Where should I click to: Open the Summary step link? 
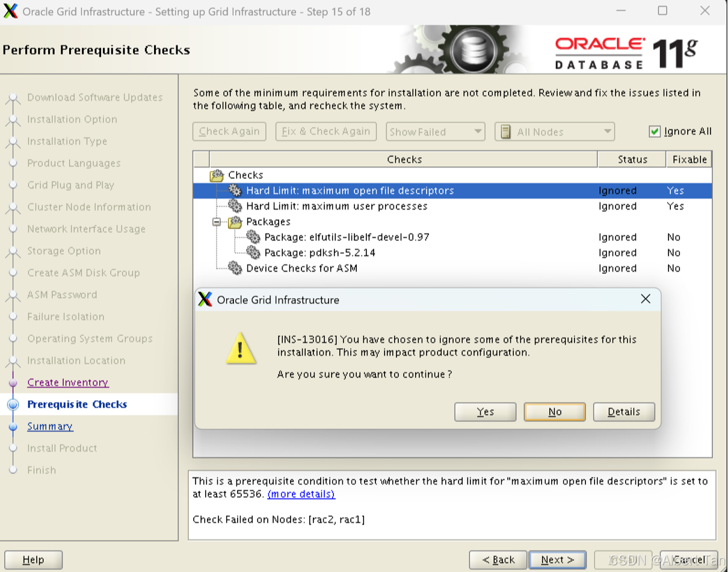tap(50, 427)
